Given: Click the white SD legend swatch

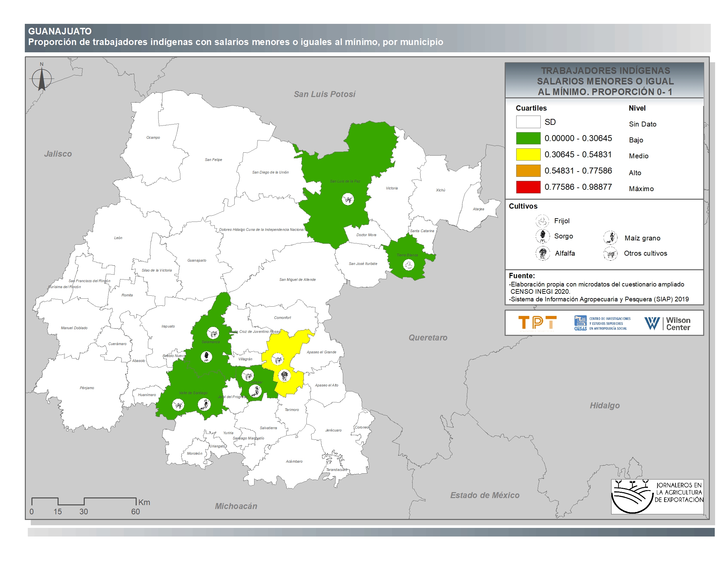Looking at the screenshot, I should coord(528,122).
